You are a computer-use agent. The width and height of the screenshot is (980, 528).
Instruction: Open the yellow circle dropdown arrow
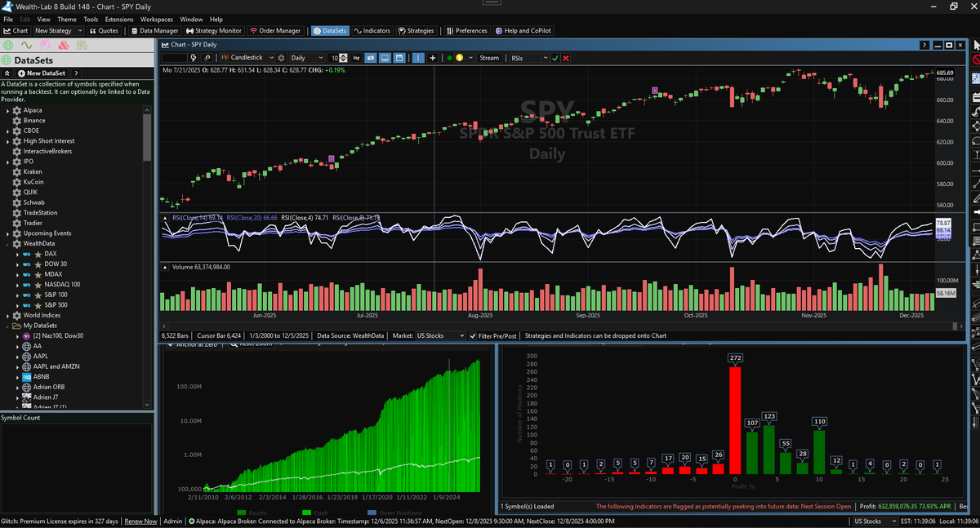[x=469, y=58]
